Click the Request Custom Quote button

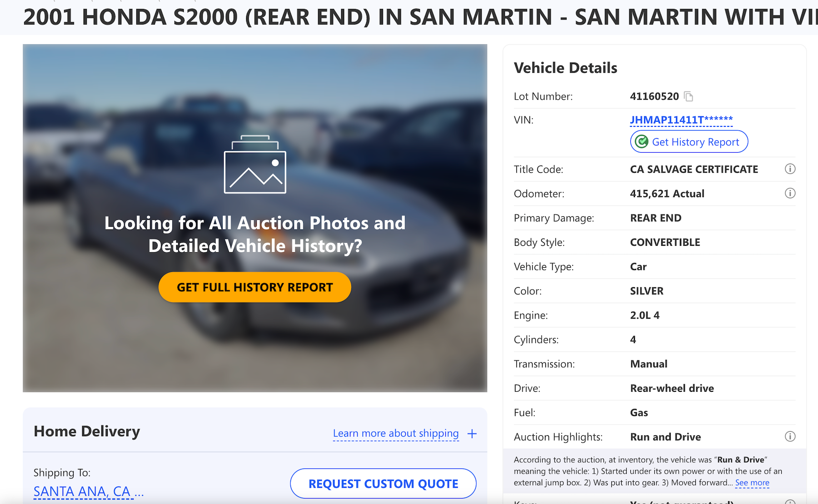(x=383, y=484)
